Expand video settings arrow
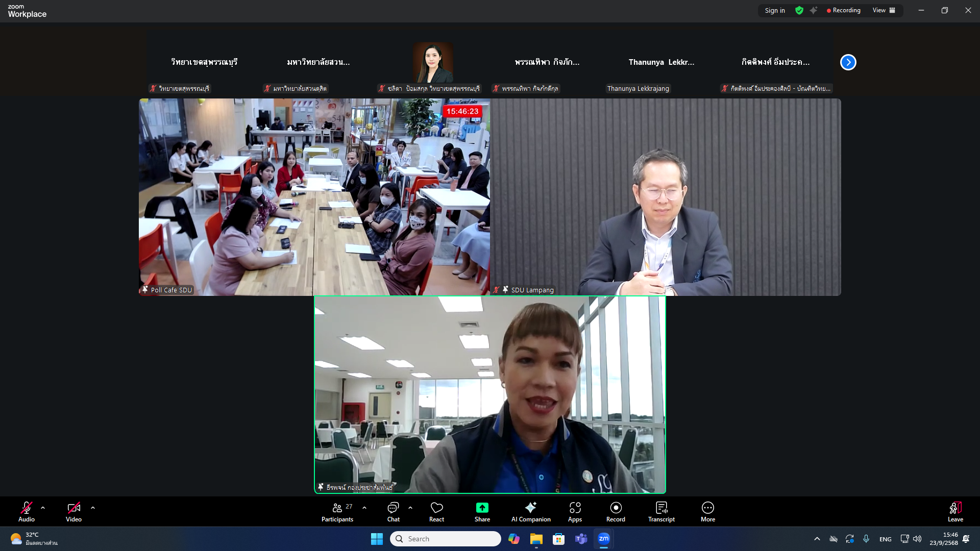Image resolution: width=980 pixels, height=551 pixels. 93,508
